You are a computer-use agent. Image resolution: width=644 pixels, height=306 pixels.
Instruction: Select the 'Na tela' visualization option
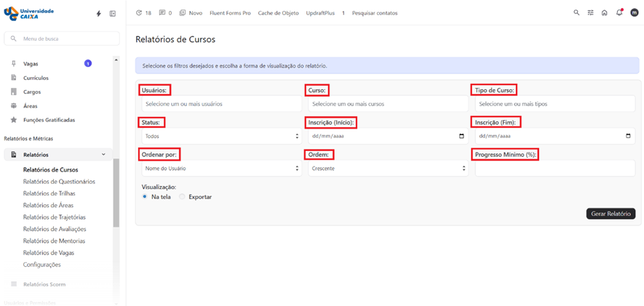[145, 197]
